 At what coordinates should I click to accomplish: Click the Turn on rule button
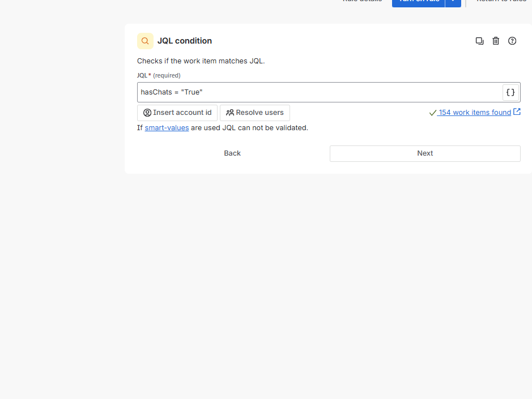pyautogui.click(x=418, y=2)
